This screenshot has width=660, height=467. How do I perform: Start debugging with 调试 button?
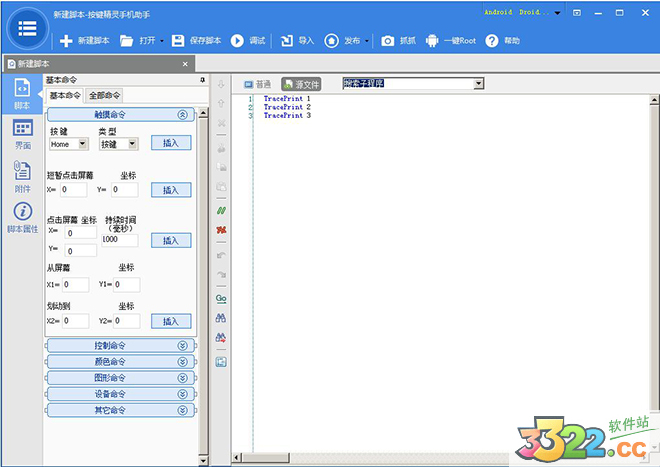click(248, 41)
